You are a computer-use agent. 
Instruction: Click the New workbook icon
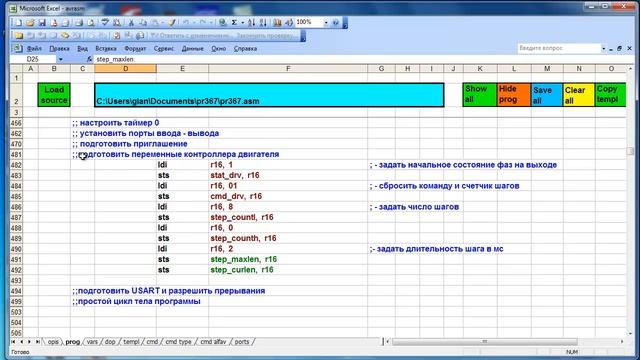click(18, 23)
